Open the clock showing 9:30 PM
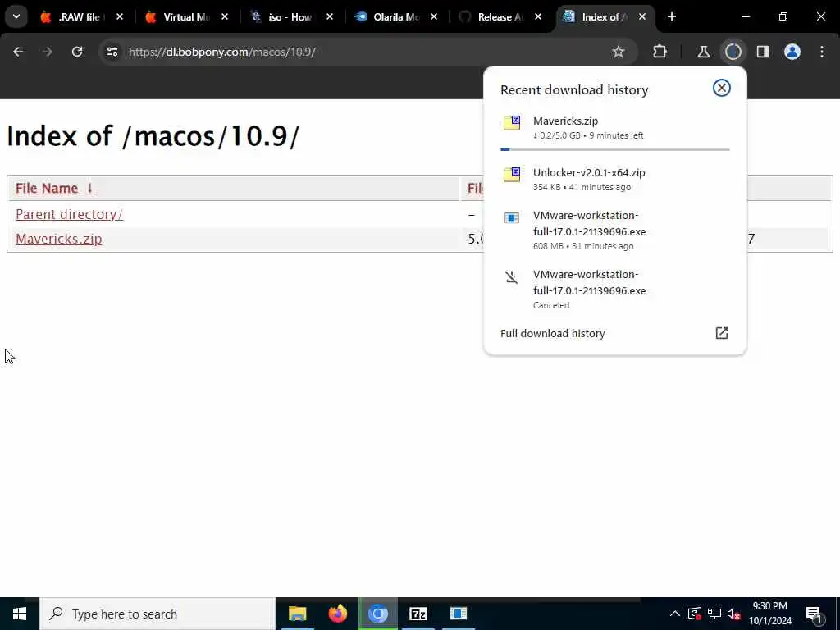840x630 pixels. coord(769,614)
